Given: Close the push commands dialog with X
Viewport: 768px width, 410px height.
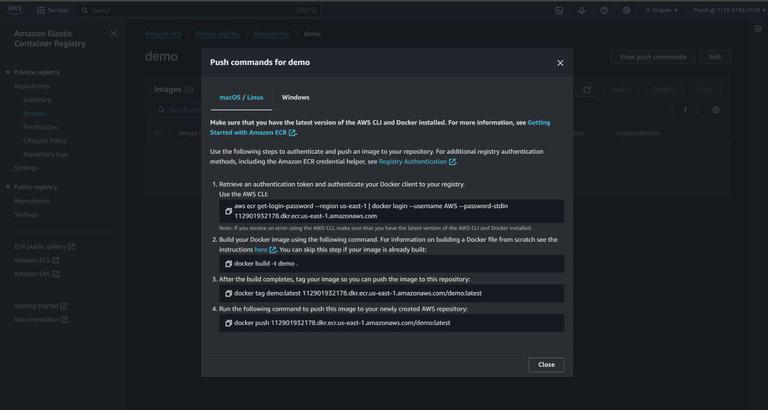Looking at the screenshot, I should tap(559, 62).
